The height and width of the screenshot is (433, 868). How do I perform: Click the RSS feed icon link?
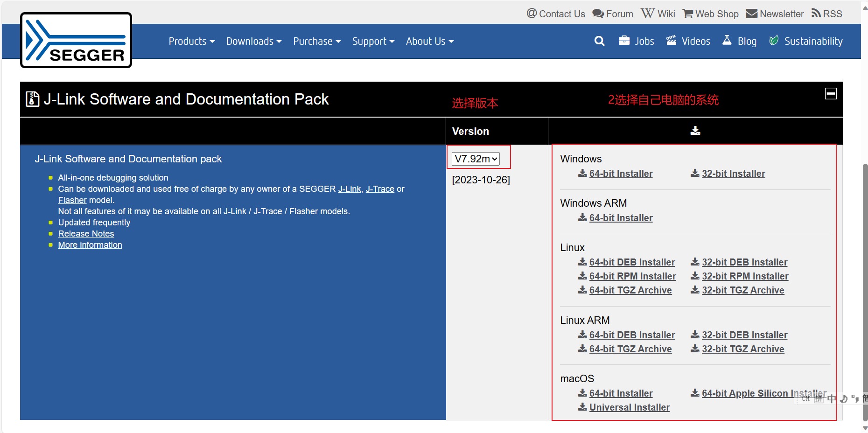[827, 14]
